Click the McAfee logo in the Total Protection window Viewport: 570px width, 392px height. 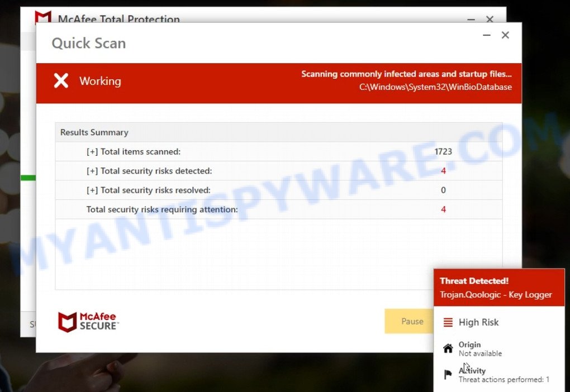click(43, 17)
